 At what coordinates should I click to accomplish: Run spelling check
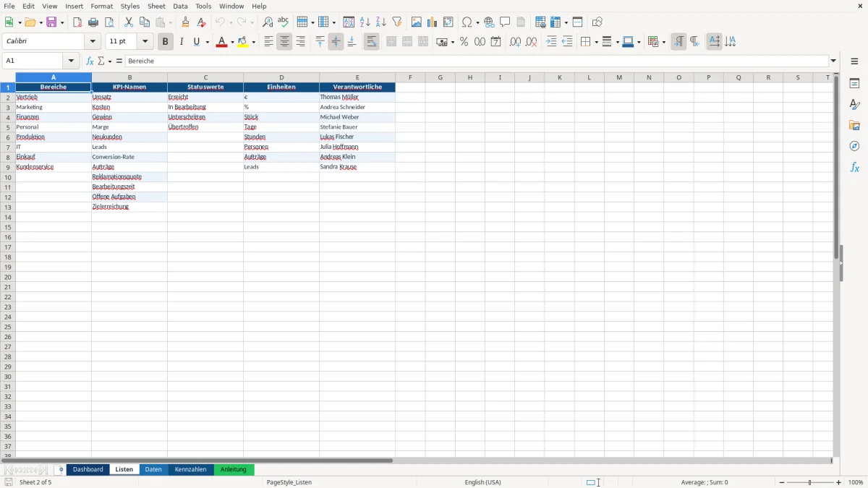(x=284, y=22)
